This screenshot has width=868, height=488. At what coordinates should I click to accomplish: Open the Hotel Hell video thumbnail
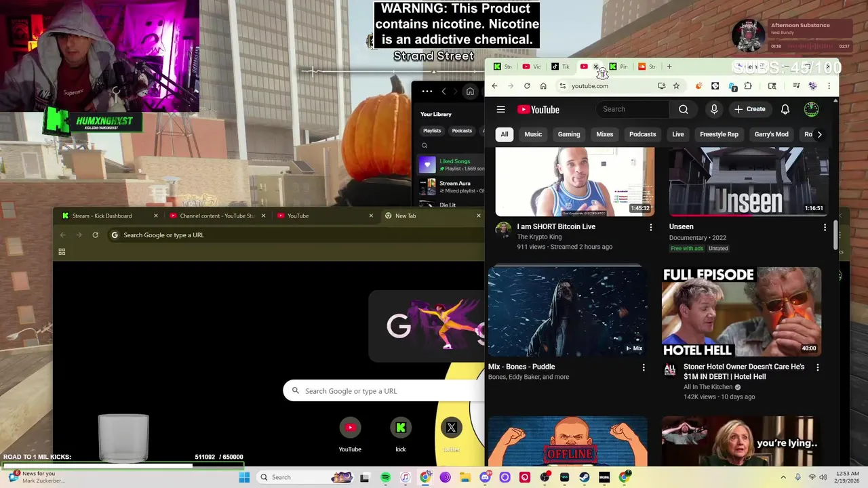click(741, 312)
